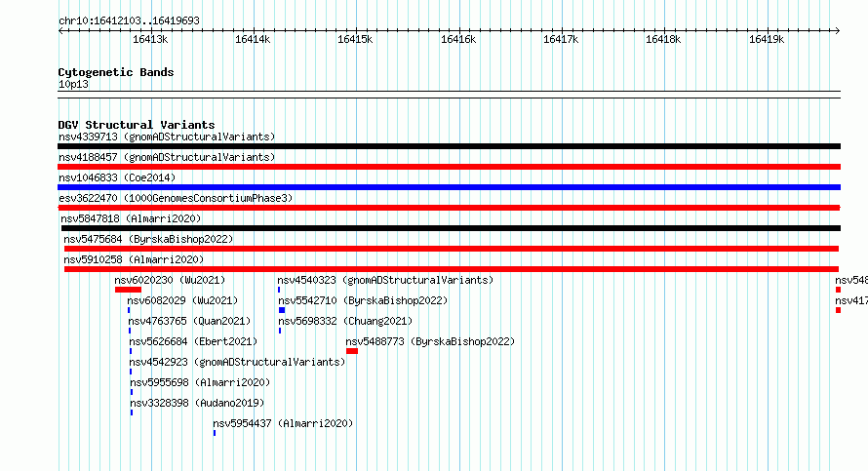Viewport: 868px width, 471px height.
Task: Click the ruler's left arrowhead
Action: pyautogui.click(x=60, y=31)
